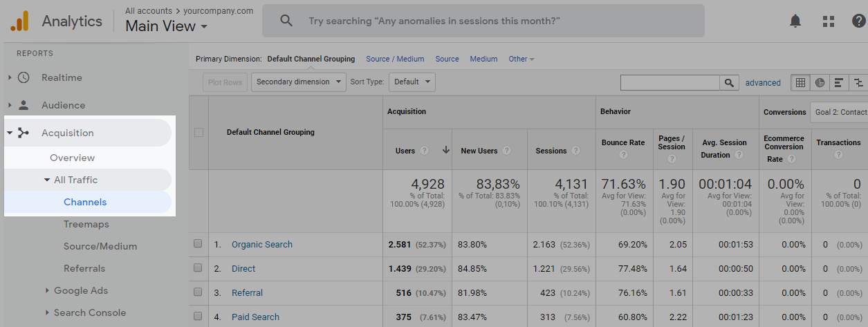This screenshot has width=868, height=327.
Task: Tick the checkbox for Direct row
Action: [198, 268]
